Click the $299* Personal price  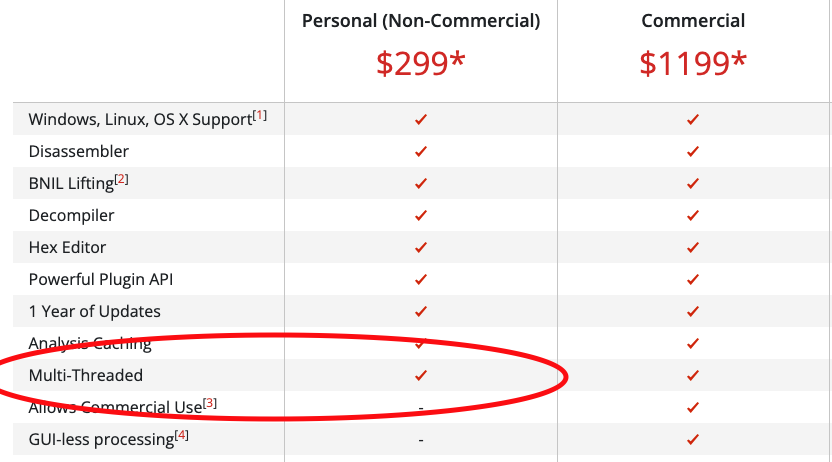[x=421, y=63]
